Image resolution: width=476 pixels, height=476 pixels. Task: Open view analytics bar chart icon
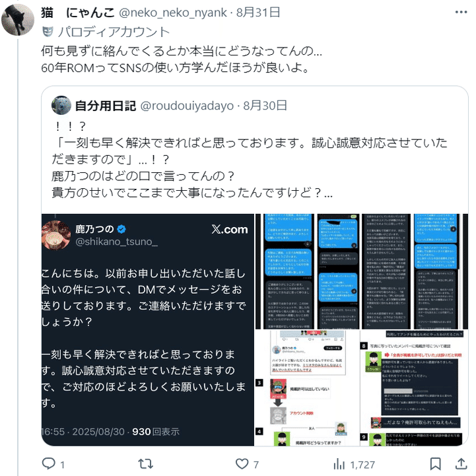click(x=339, y=464)
